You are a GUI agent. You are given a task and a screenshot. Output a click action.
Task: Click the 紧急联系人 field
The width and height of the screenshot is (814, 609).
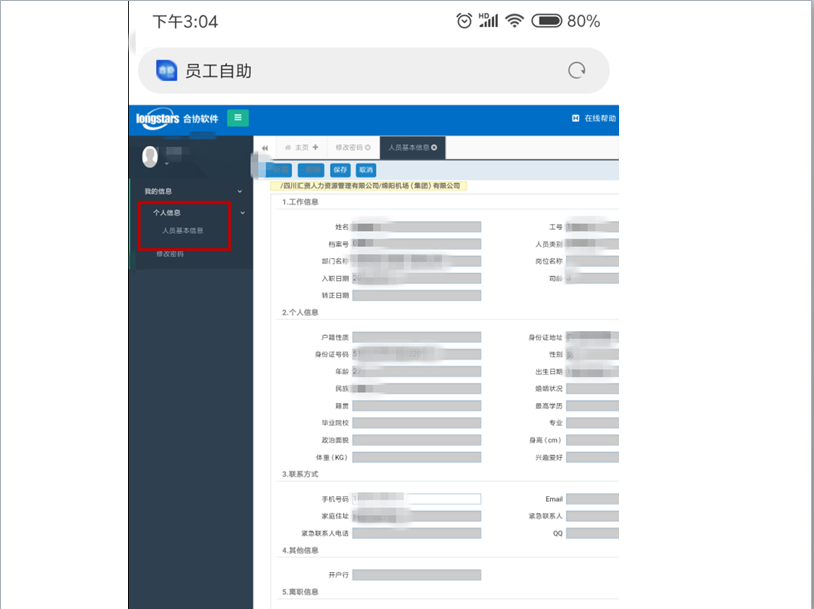[592, 516]
